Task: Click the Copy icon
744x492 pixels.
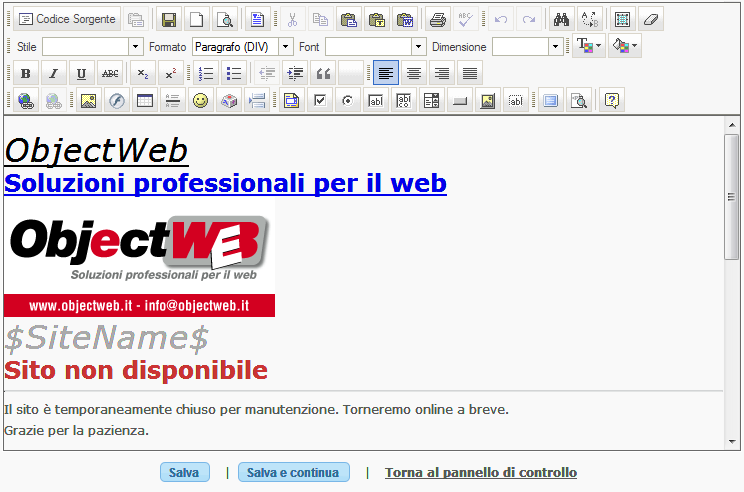Action: click(321, 19)
